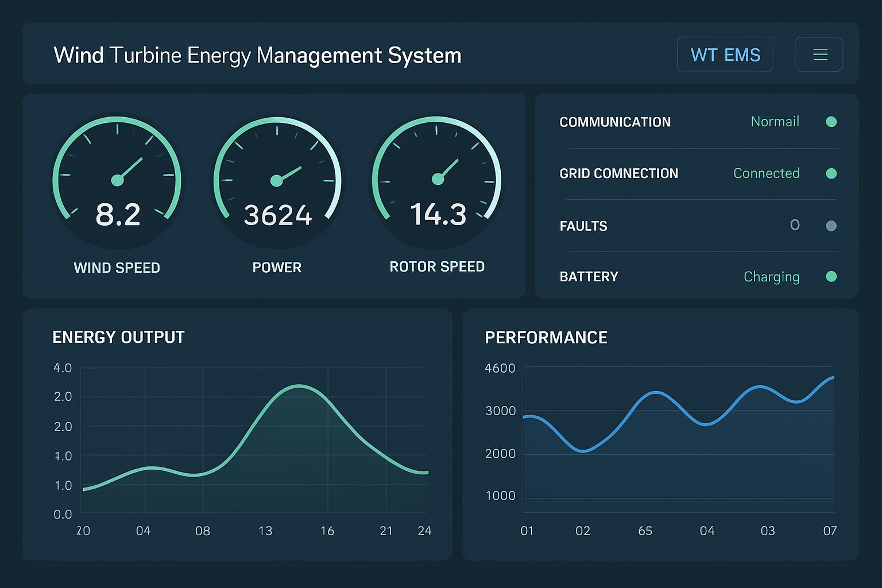Click the Wind Speed gauge dial
Viewport: 882px width, 588px height.
point(117,180)
